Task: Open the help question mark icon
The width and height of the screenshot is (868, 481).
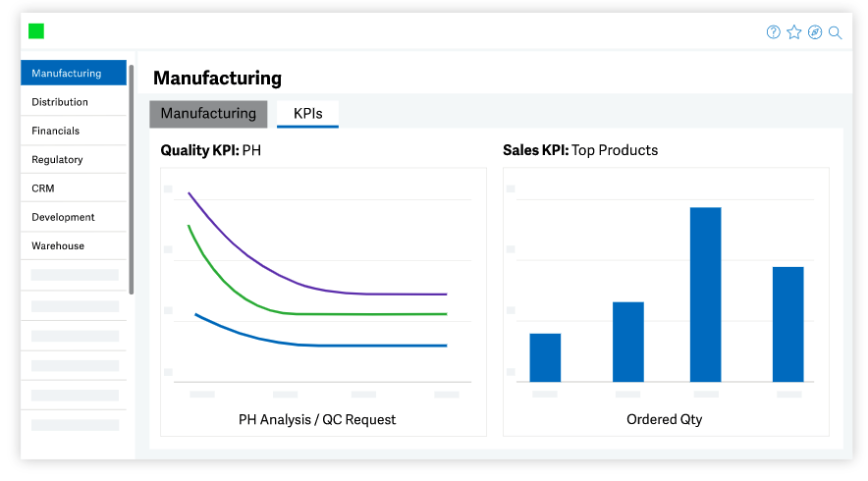Action: coord(774,32)
